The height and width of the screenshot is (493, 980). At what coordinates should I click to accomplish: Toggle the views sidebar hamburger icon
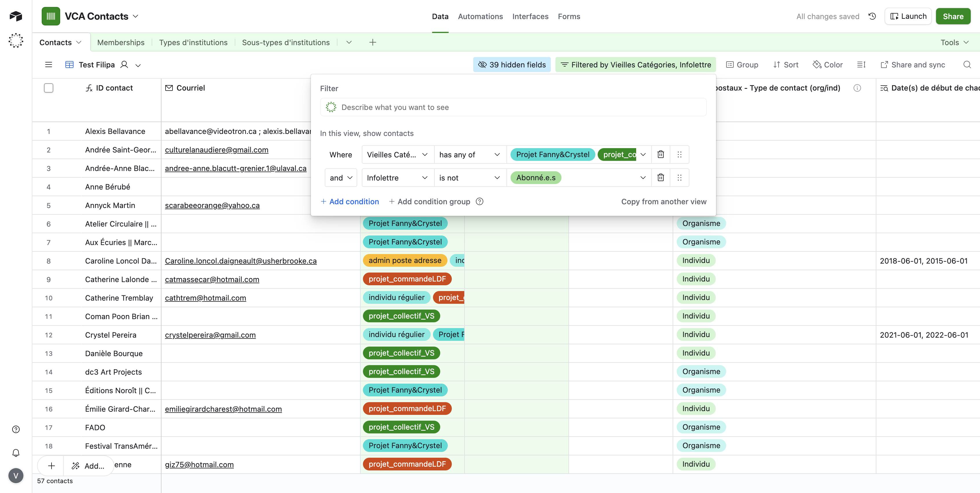[x=48, y=65]
